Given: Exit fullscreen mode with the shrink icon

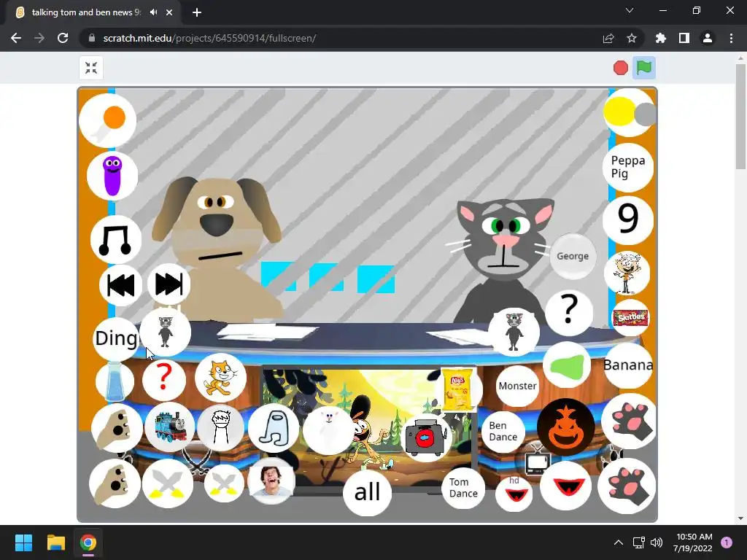Looking at the screenshot, I should [x=91, y=68].
